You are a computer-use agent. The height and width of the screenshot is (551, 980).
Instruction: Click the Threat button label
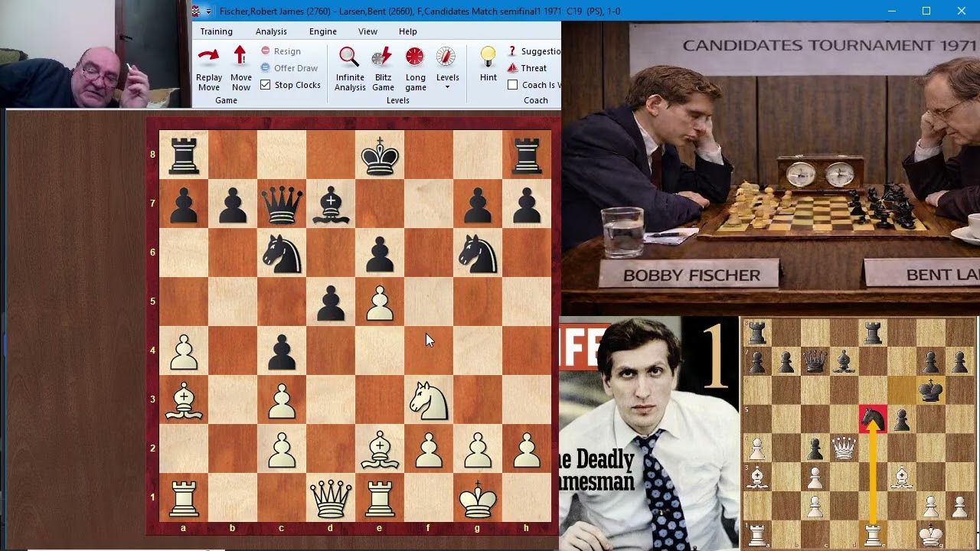(534, 68)
